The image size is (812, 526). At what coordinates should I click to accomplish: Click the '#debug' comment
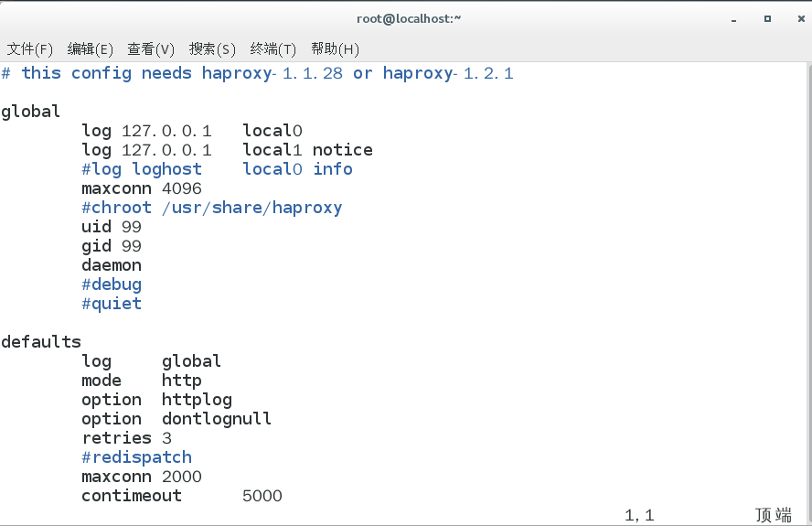point(112,284)
